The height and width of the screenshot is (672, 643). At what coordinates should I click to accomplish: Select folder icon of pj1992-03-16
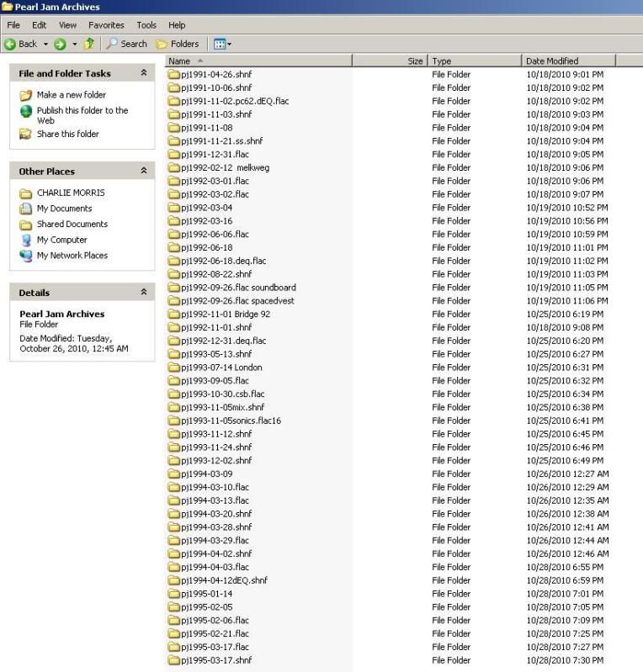click(x=173, y=221)
